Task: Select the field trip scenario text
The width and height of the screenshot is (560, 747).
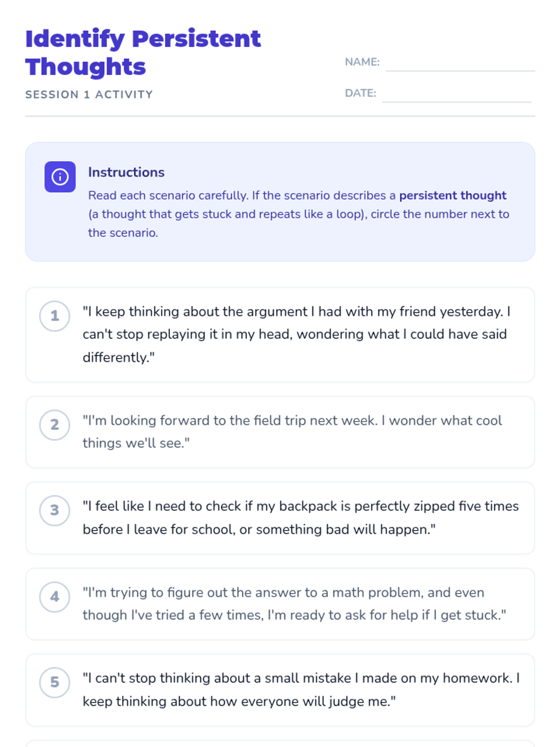Action: (292, 432)
